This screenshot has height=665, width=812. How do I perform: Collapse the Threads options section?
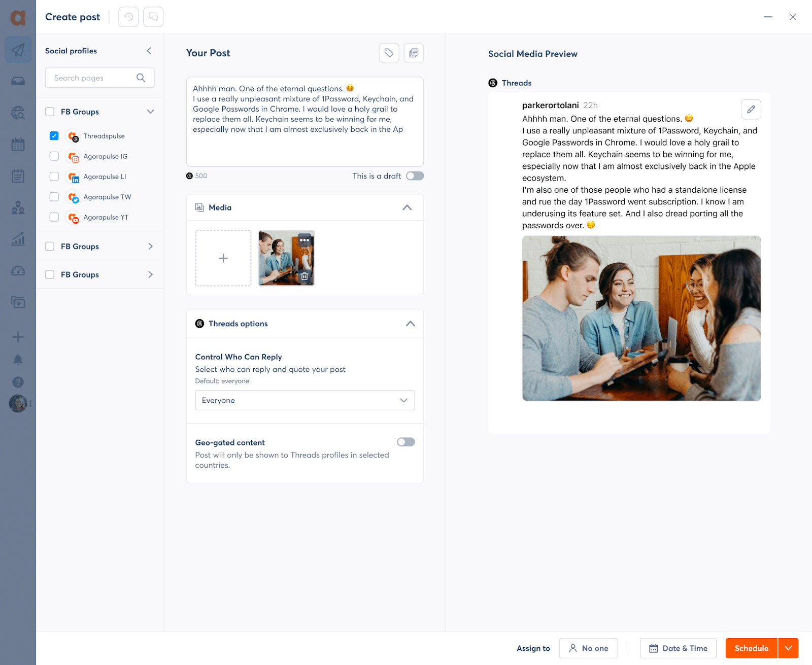tap(411, 324)
